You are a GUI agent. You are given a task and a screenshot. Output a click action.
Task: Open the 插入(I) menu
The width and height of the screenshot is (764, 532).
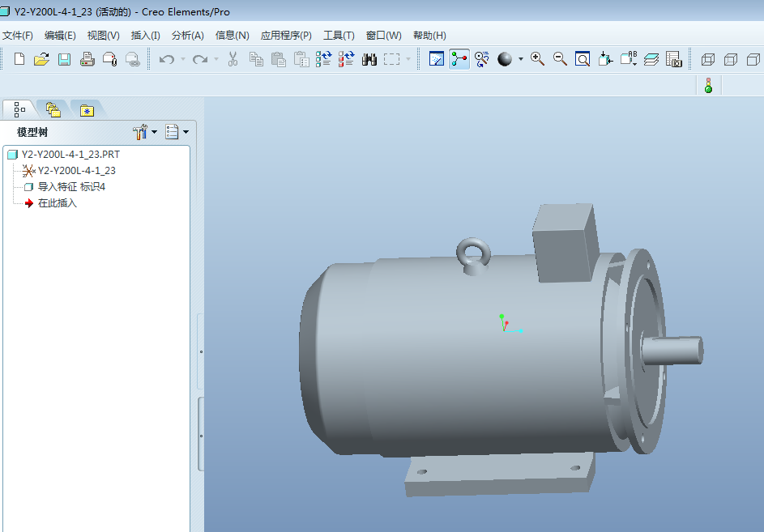[x=146, y=36]
